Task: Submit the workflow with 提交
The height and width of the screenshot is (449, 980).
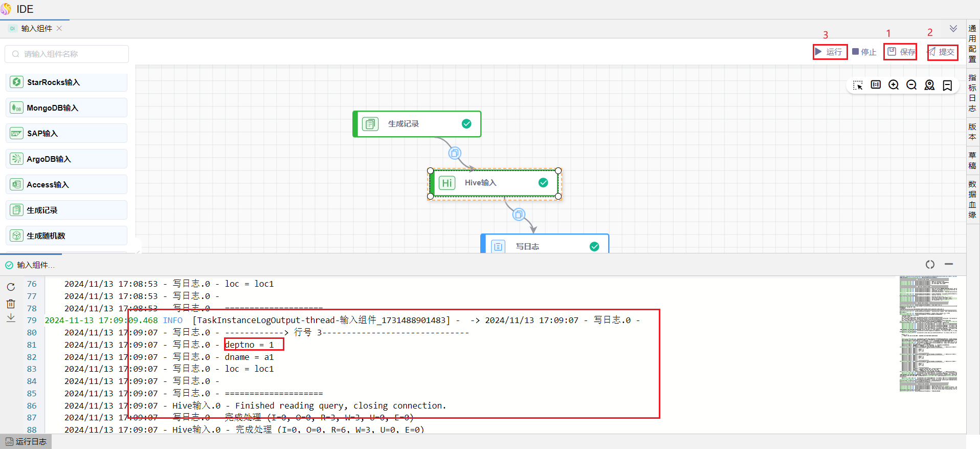Action: 942,52
